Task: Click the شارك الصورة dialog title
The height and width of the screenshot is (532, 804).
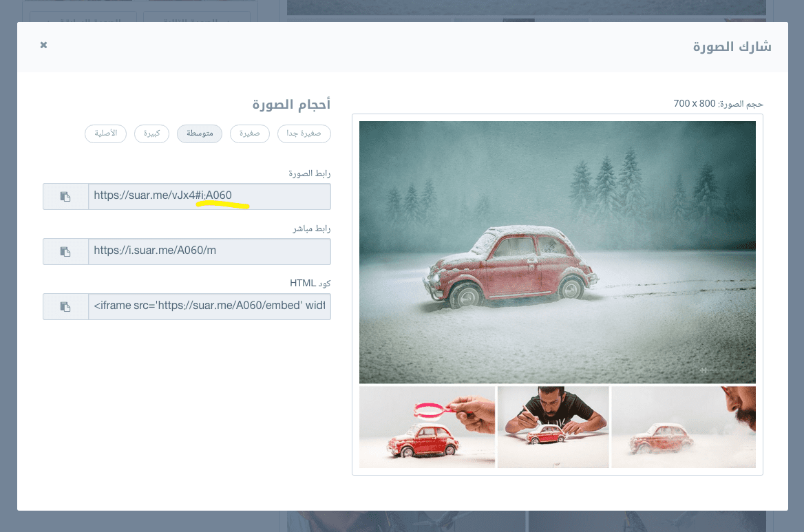Action: [732, 47]
